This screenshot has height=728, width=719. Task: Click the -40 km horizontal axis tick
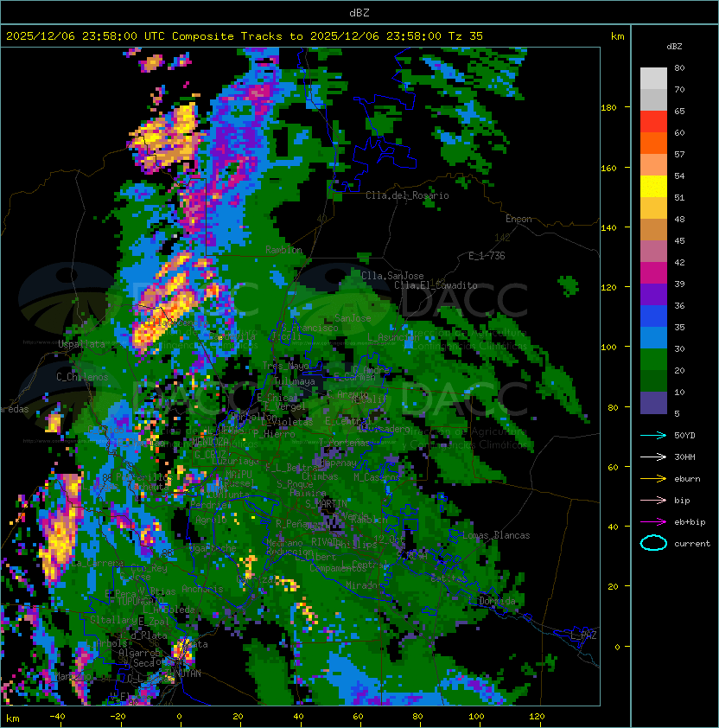[x=57, y=717]
